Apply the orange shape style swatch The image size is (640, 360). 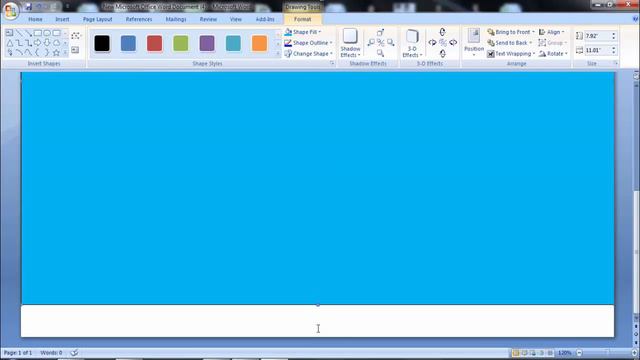(x=260, y=43)
